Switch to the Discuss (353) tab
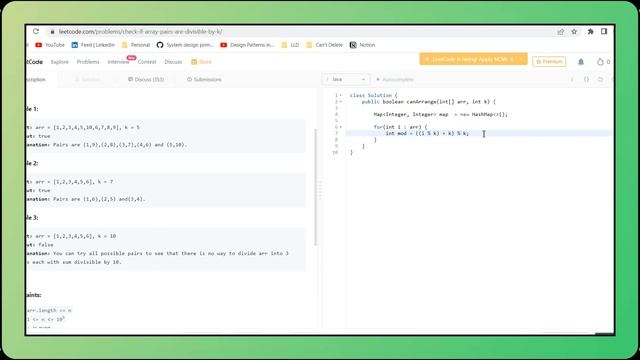 click(x=146, y=80)
